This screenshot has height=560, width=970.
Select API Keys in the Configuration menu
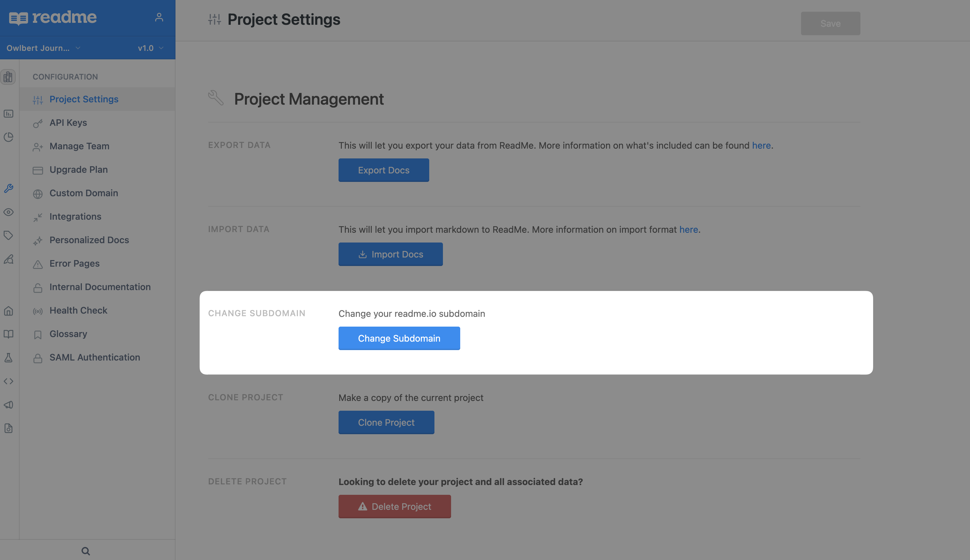(x=68, y=123)
